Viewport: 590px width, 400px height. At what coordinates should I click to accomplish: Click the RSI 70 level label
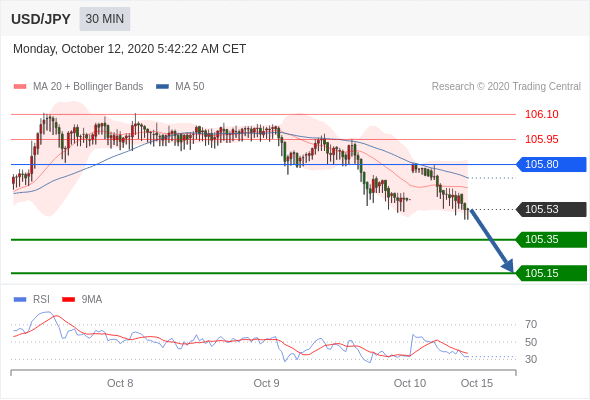[531, 324]
